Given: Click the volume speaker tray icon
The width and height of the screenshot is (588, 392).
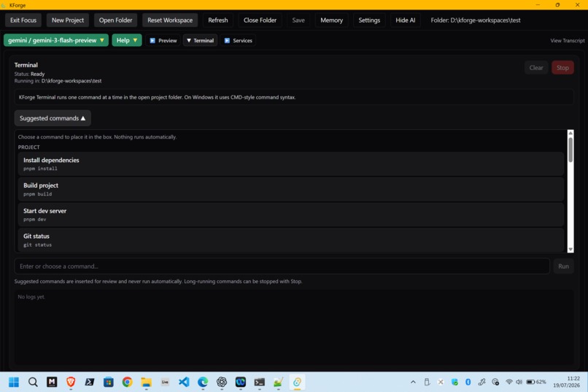Looking at the screenshot, I should pos(519,382).
